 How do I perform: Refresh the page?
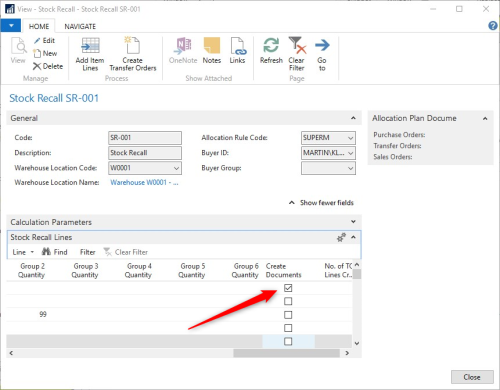271,51
